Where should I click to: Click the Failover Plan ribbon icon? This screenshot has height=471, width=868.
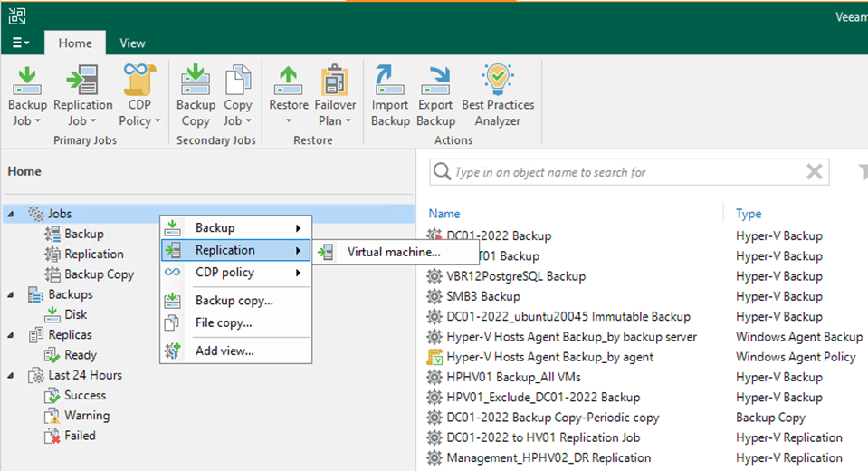(335, 81)
